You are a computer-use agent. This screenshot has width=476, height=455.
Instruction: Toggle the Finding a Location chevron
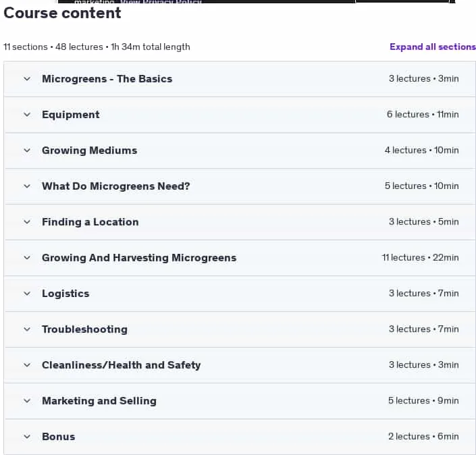[27, 222]
